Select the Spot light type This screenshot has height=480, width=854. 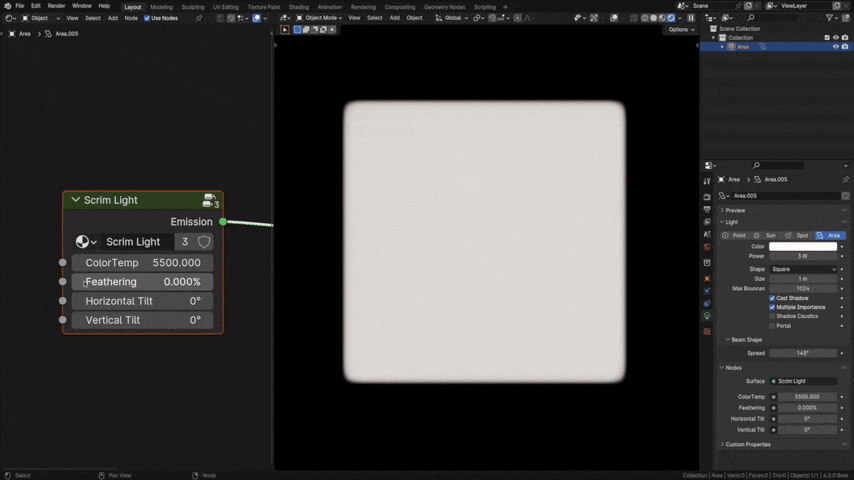[797, 235]
